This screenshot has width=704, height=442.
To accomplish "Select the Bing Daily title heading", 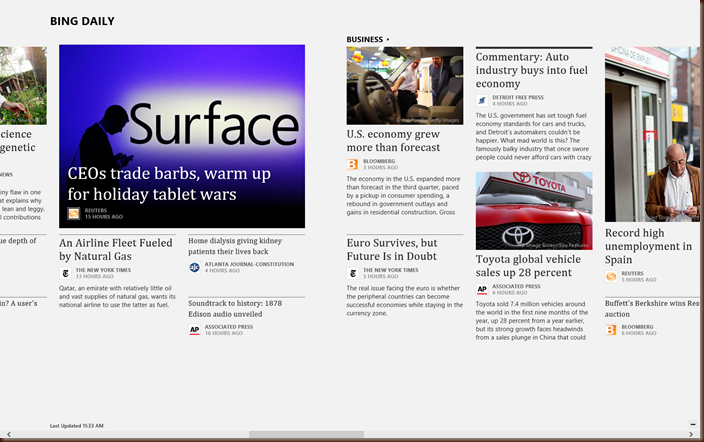I will [x=82, y=21].
